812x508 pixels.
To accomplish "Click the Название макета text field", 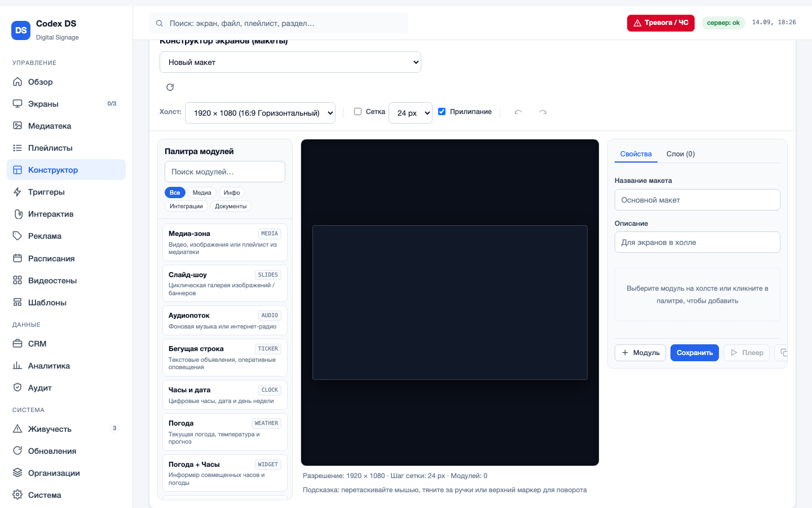I will pos(698,200).
